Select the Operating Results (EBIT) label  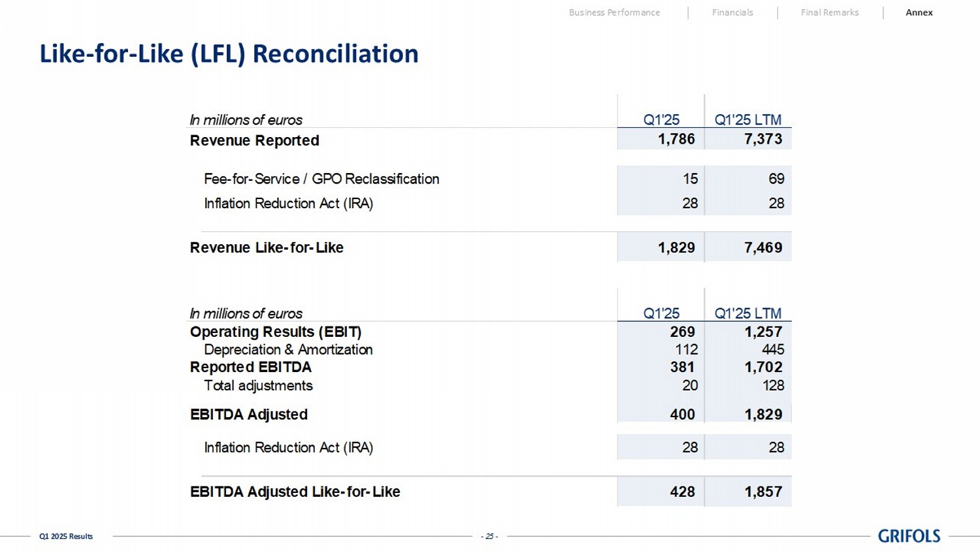(275, 332)
